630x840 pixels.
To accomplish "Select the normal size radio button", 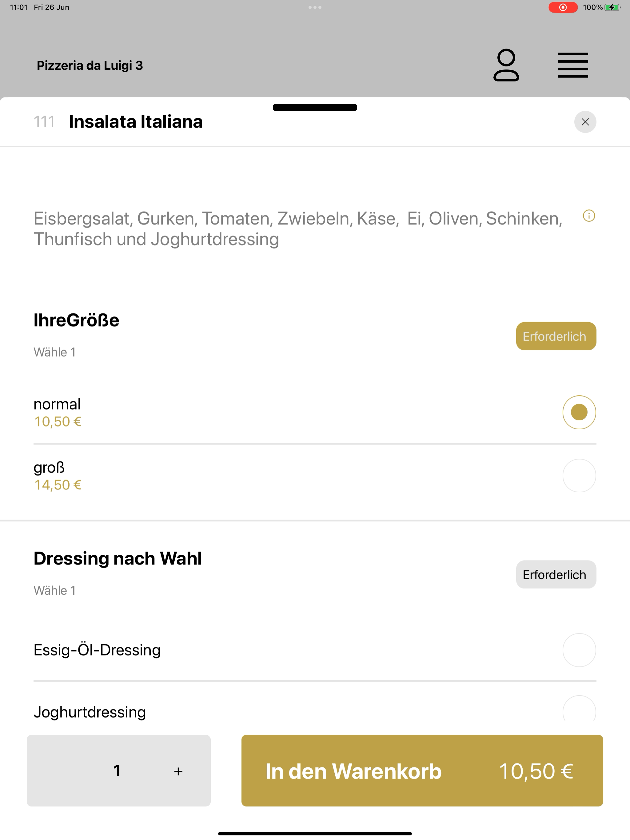I will click(579, 412).
